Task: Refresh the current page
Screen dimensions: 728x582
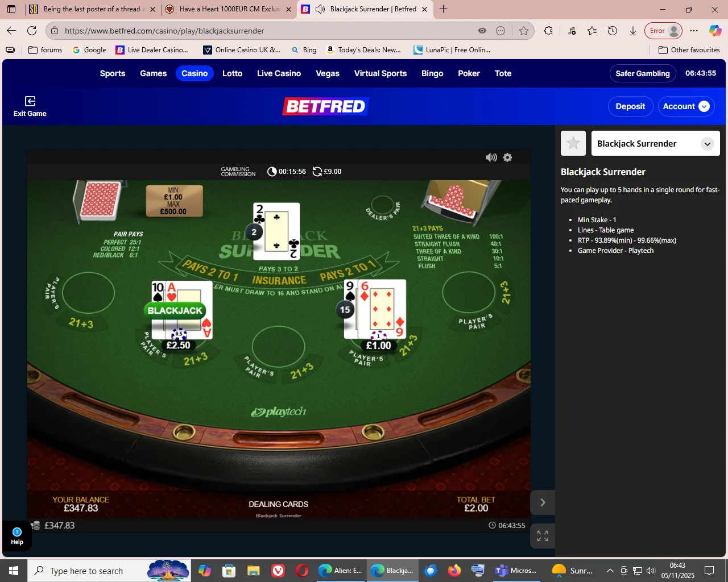Action: tap(32, 31)
